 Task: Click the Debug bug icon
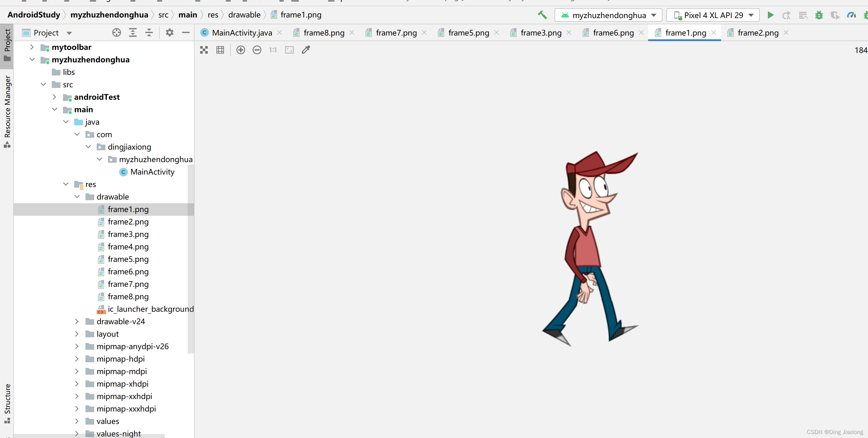(x=819, y=15)
